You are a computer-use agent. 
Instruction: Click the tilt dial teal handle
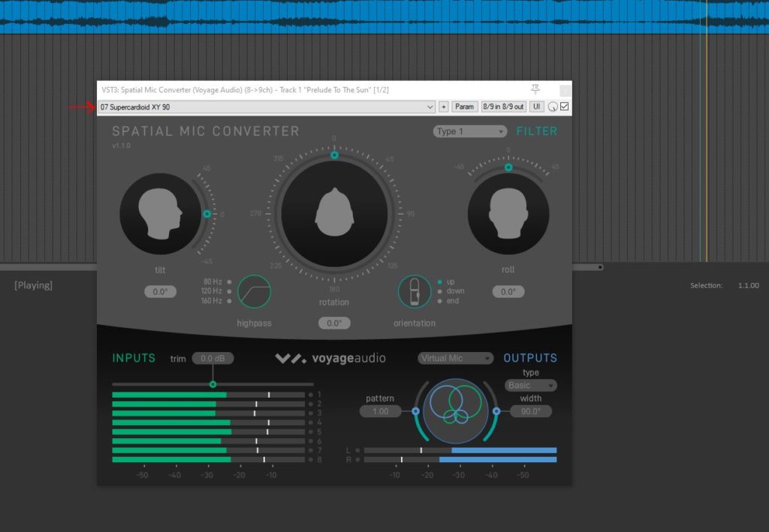207,214
